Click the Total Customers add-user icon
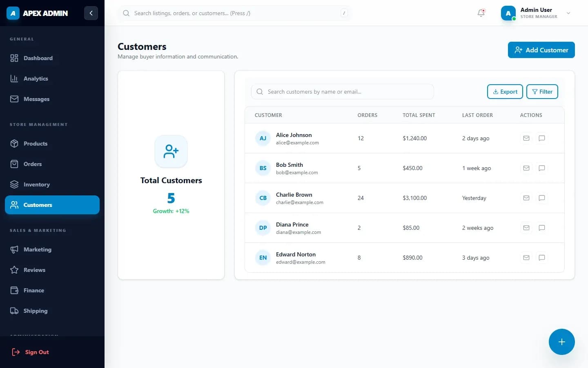This screenshot has width=588, height=368. pos(171,151)
